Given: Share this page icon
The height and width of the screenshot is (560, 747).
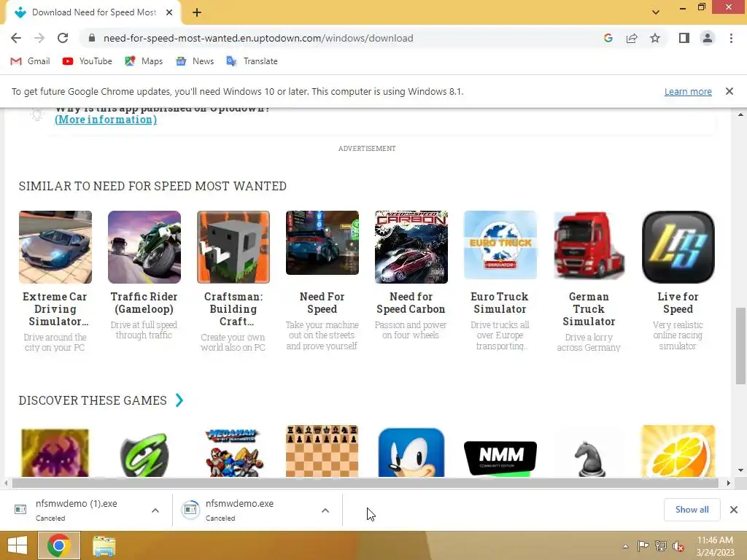Looking at the screenshot, I should [x=632, y=38].
